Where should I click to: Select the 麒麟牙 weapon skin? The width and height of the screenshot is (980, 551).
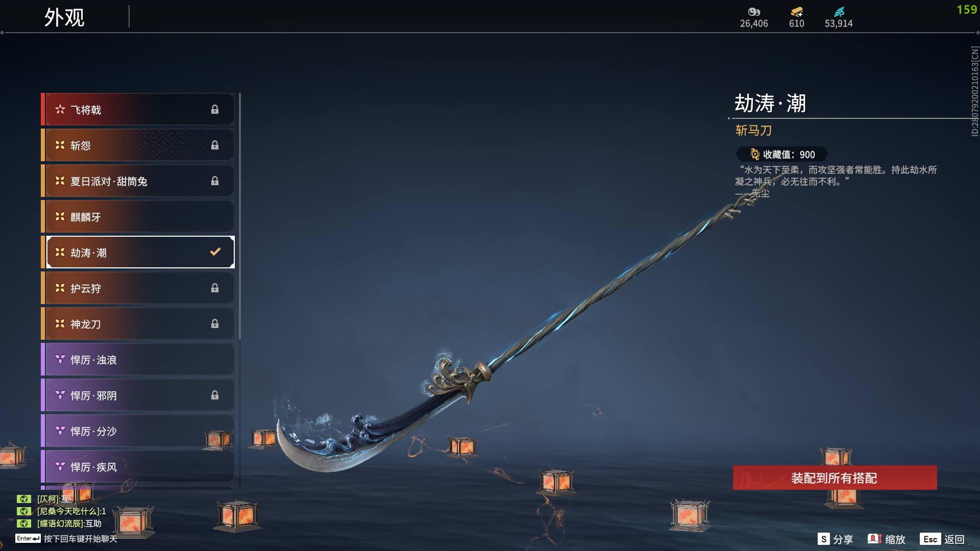(138, 217)
